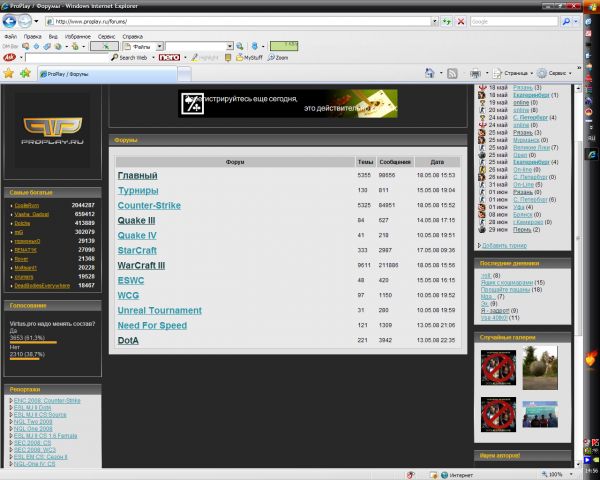Expand the address bar history dropdown
600x480 pixels.
pos(435,22)
